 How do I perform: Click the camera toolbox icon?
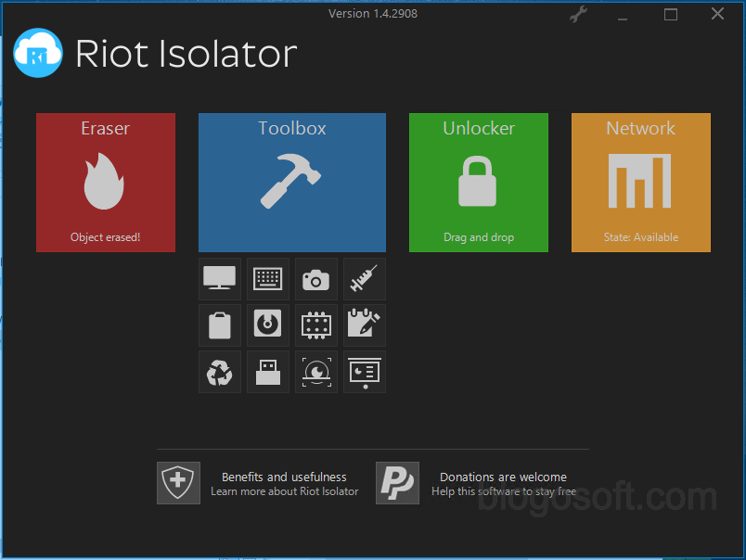pyautogui.click(x=316, y=279)
